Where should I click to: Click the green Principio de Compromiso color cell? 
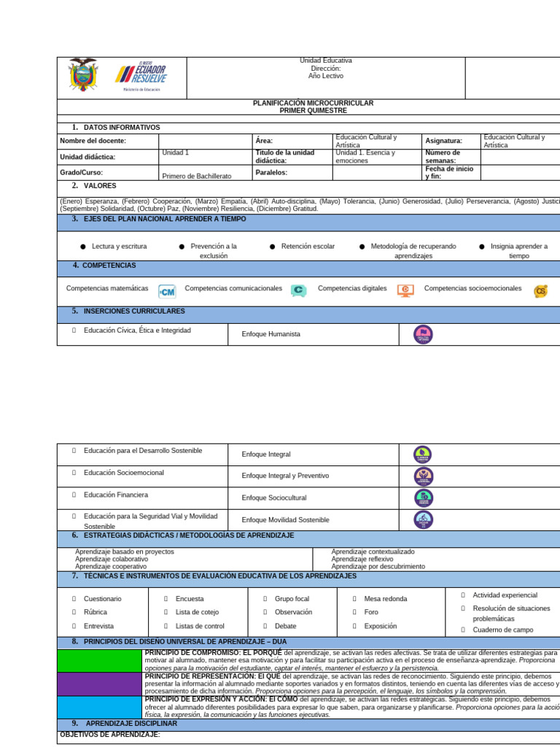click(99, 660)
